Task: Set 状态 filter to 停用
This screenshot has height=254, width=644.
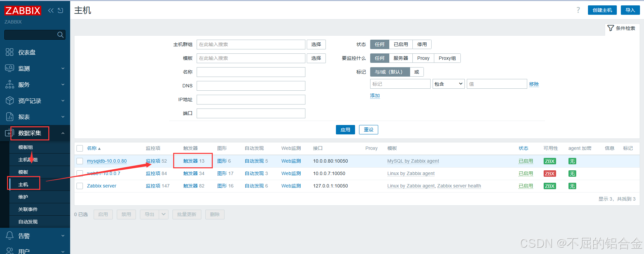Action: (422, 44)
